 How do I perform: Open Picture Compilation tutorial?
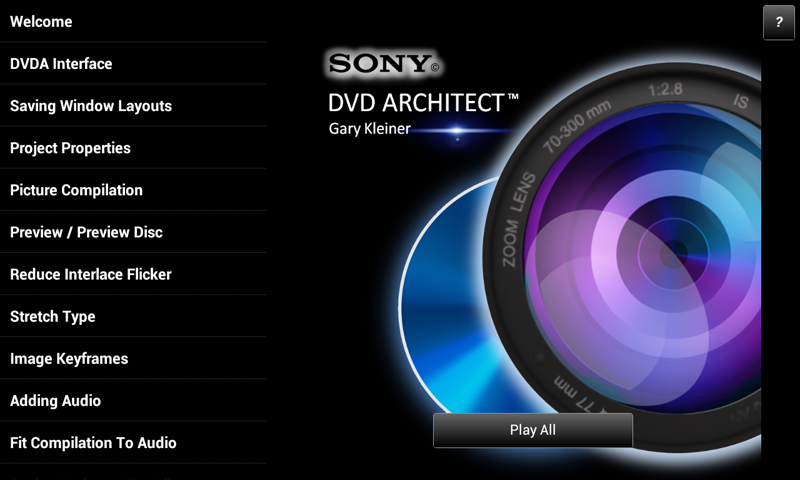click(133, 190)
